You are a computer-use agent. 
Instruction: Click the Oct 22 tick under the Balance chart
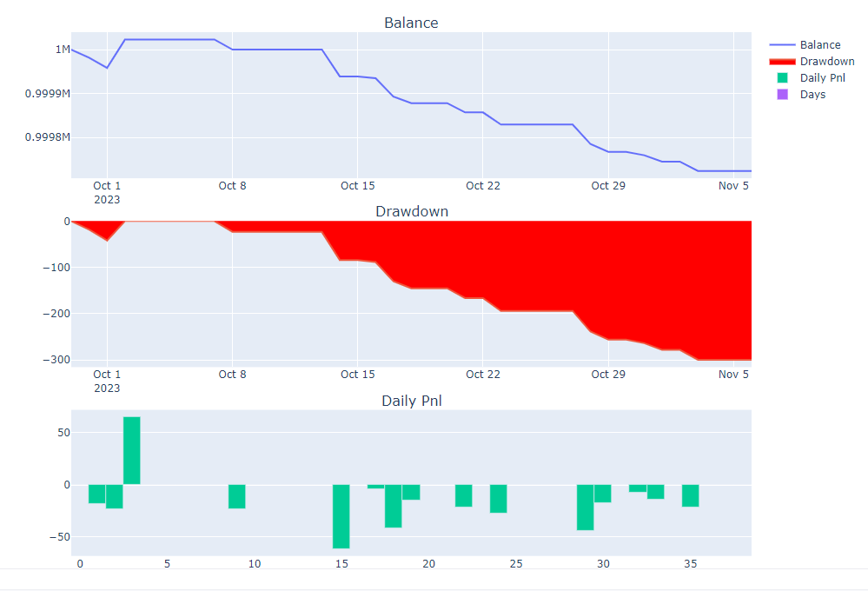[x=483, y=186]
